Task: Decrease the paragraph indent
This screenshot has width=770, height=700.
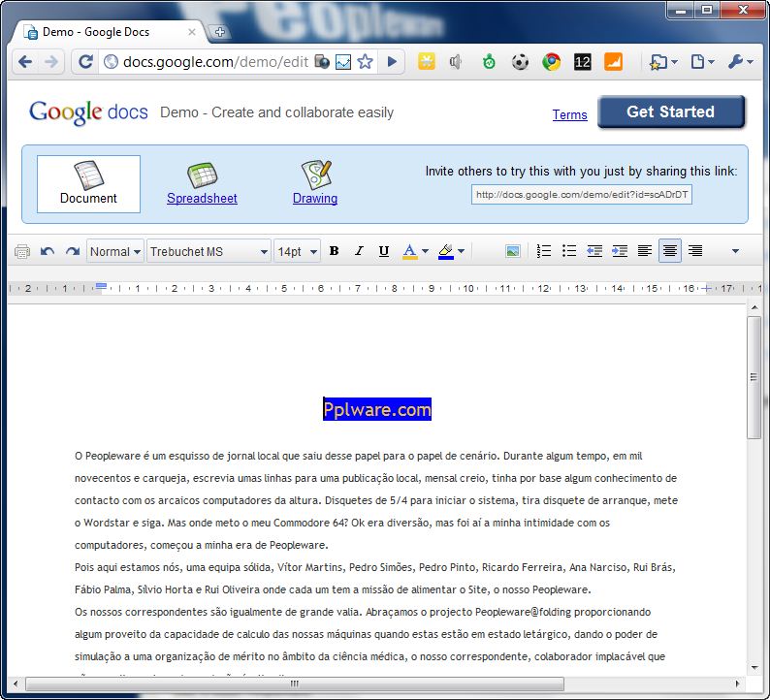Action: (594, 251)
